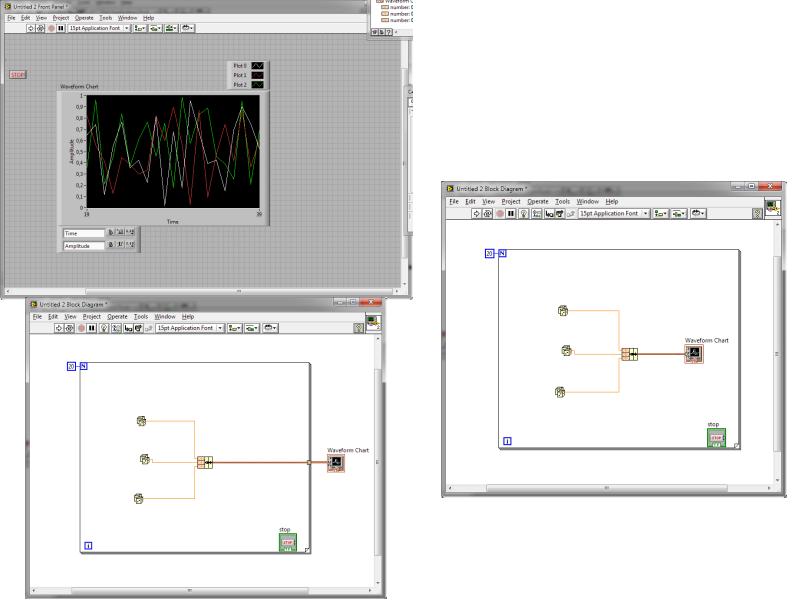Open Align Objects dropdown in right Block Diagram
This screenshot has width=800, height=600.
(x=660, y=214)
